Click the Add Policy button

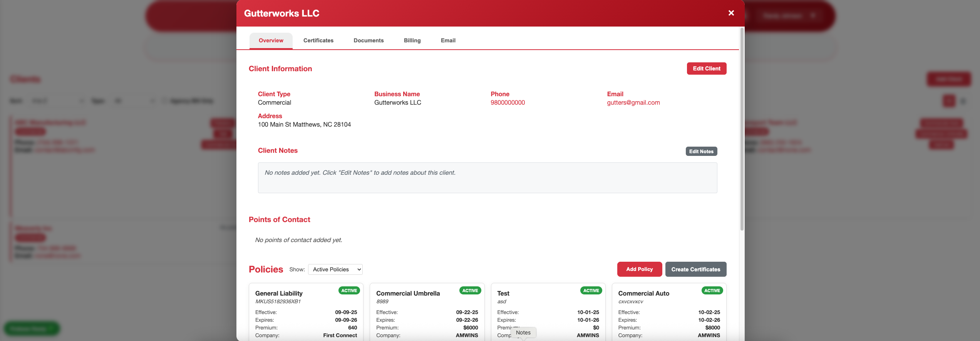[639, 269]
